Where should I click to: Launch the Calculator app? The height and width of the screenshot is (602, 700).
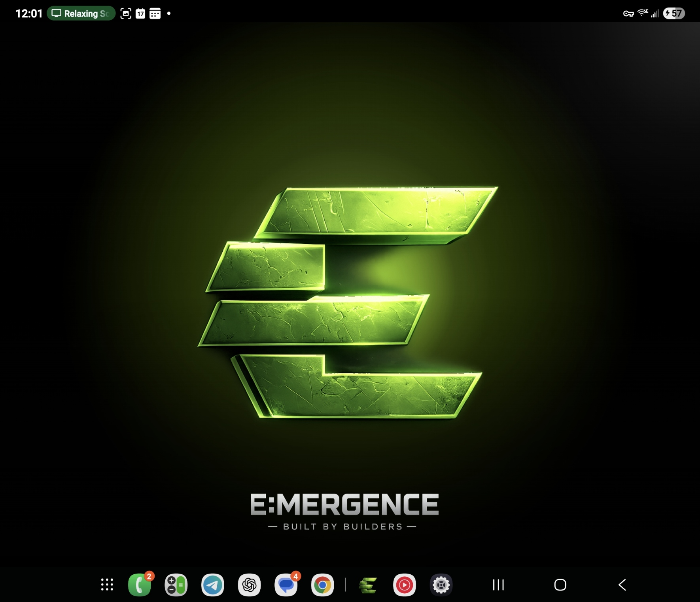click(x=175, y=585)
